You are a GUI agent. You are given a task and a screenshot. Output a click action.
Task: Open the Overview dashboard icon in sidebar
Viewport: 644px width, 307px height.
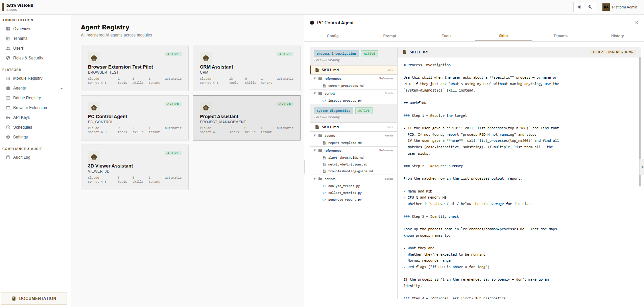[x=8, y=29]
